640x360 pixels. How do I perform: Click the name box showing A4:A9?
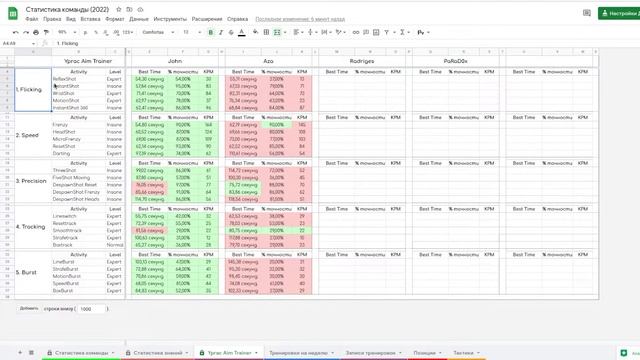18,43
